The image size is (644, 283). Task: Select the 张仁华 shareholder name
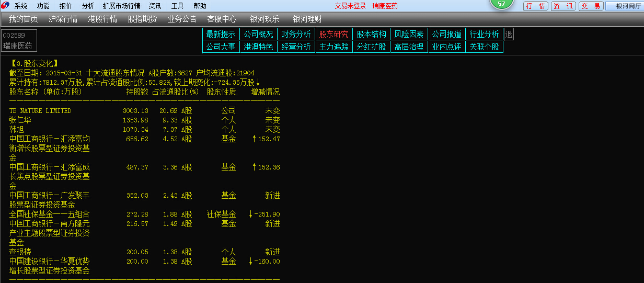(20, 120)
